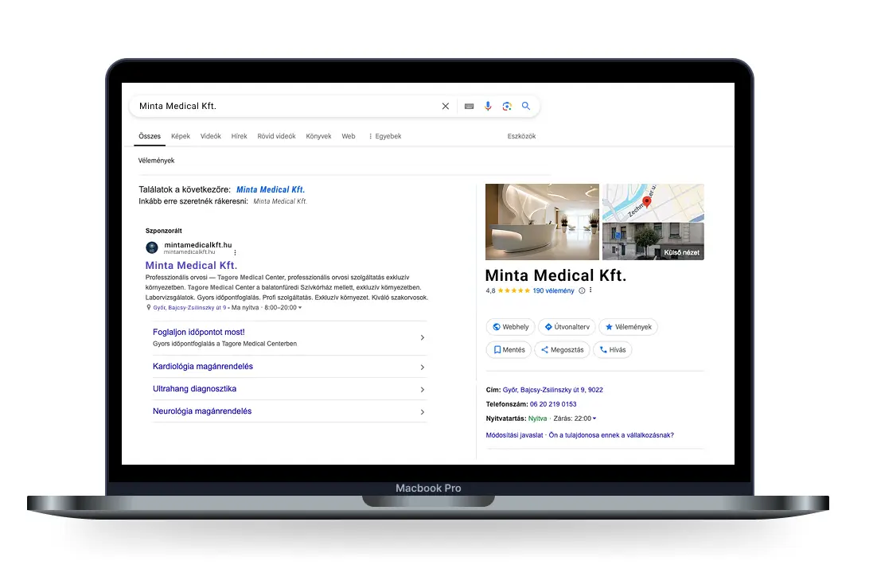Open Google Lens image search icon
The width and height of the screenshot is (873, 588).
[507, 107]
